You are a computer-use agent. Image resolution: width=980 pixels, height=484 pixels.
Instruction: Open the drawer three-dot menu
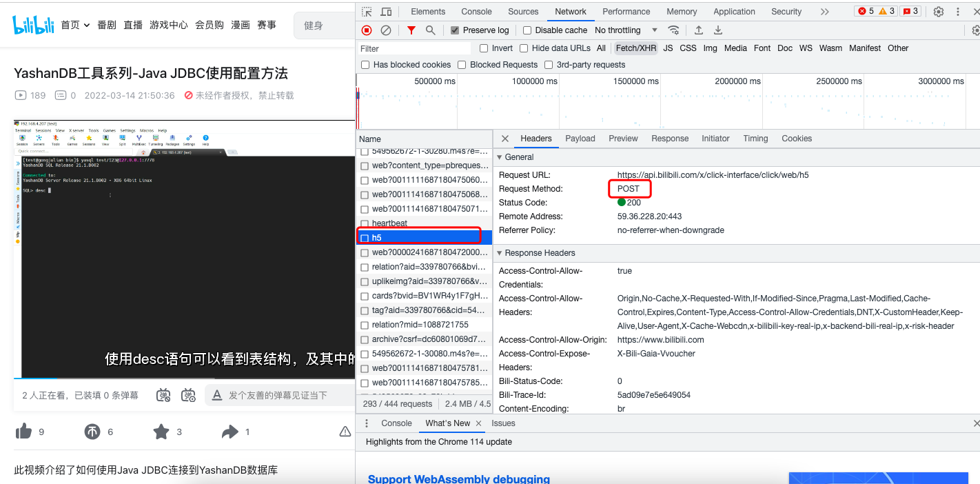point(366,423)
